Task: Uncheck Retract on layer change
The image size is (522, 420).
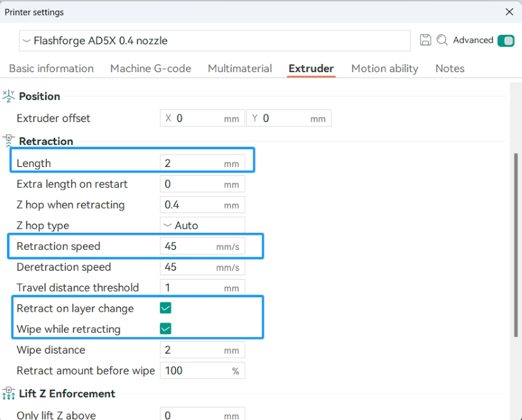Action: click(x=166, y=309)
